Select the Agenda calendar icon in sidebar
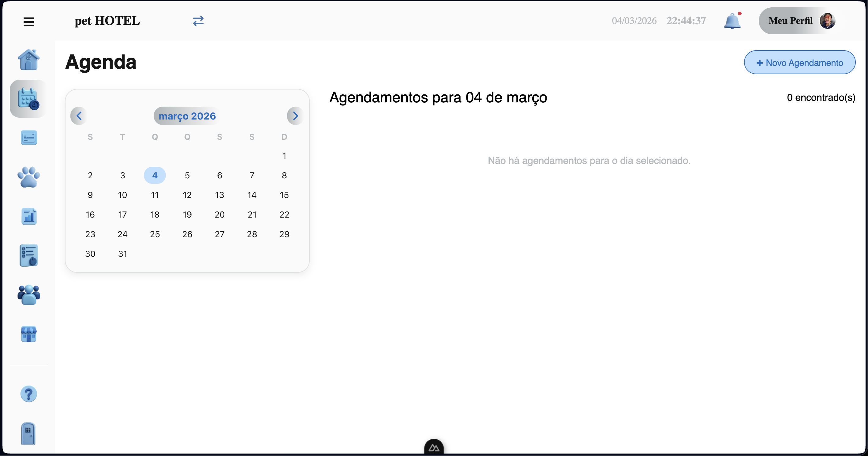Screen dimensions: 868x456 tap(28, 98)
